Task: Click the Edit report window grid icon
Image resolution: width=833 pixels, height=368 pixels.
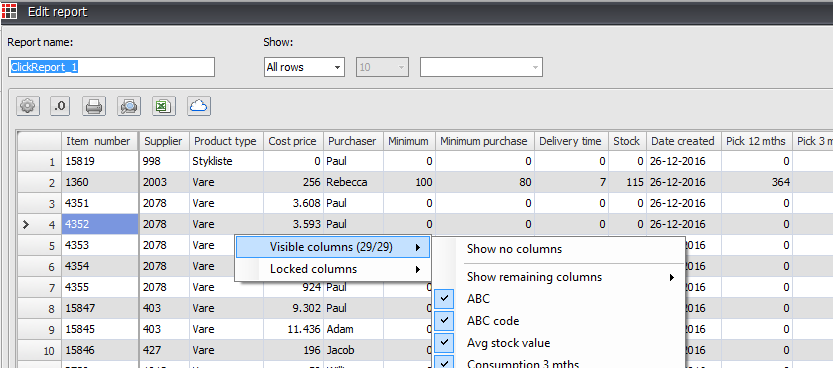Action: pyautogui.click(x=10, y=11)
